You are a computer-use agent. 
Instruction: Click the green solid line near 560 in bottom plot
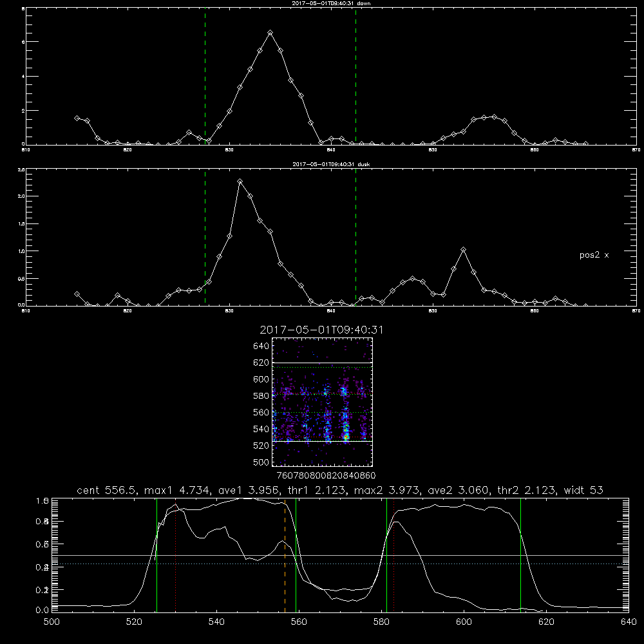296,555
